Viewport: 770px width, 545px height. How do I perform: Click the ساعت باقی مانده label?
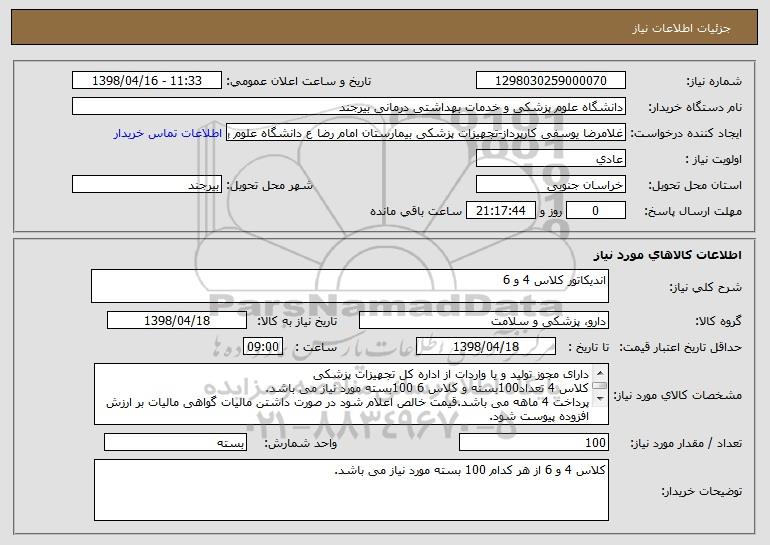[x=415, y=211]
